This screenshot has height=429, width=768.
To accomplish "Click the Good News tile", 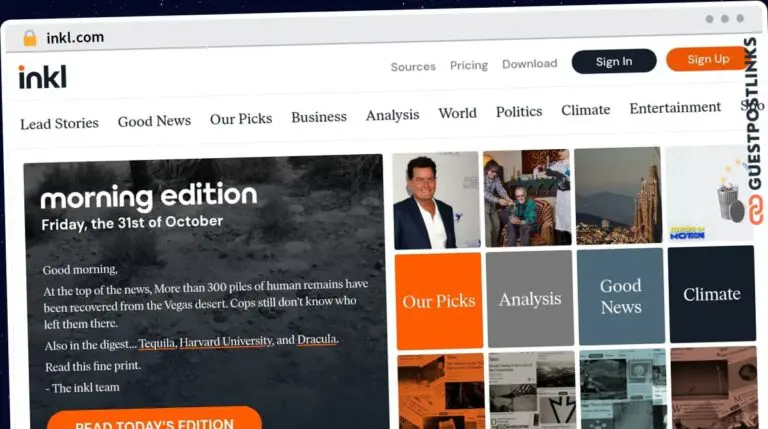I will pos(621,296).
